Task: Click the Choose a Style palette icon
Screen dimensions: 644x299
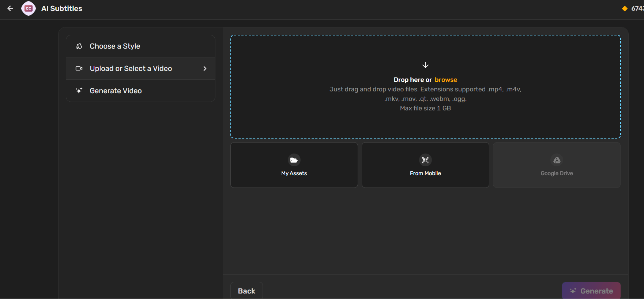Action: (79, 46)
